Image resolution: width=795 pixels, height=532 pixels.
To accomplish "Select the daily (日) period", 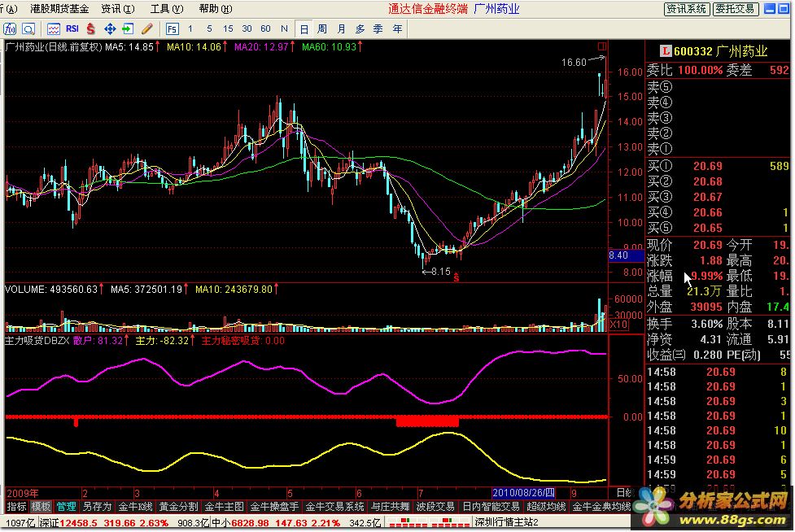I will 304,29.
